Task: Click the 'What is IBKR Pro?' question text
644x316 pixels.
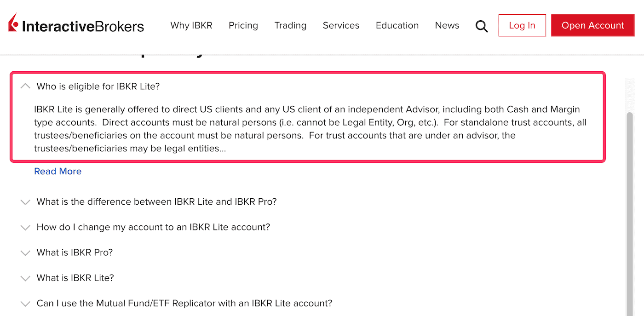Action: [x=75, y=253]
